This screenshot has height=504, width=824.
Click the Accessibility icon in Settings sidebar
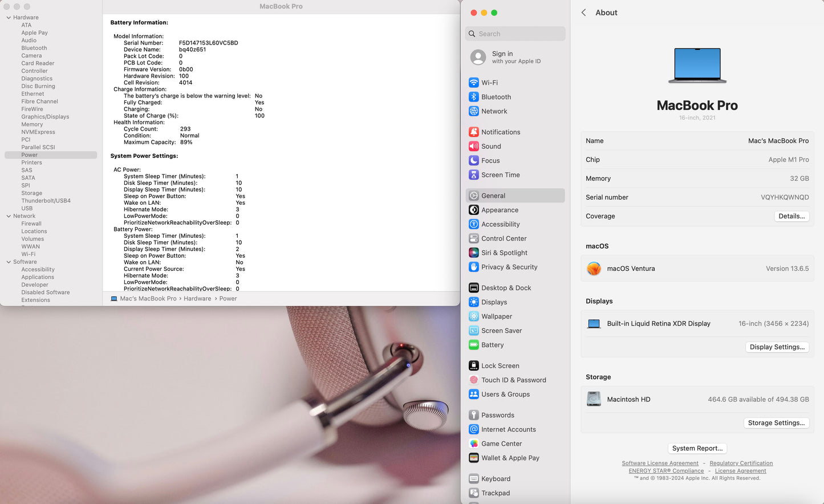pyautogui.click(x=473, y=224)
